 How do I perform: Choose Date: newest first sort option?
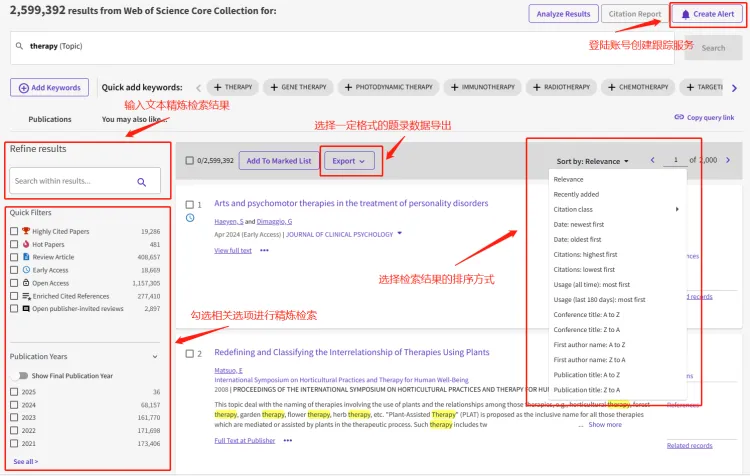[x=578, y=224]
